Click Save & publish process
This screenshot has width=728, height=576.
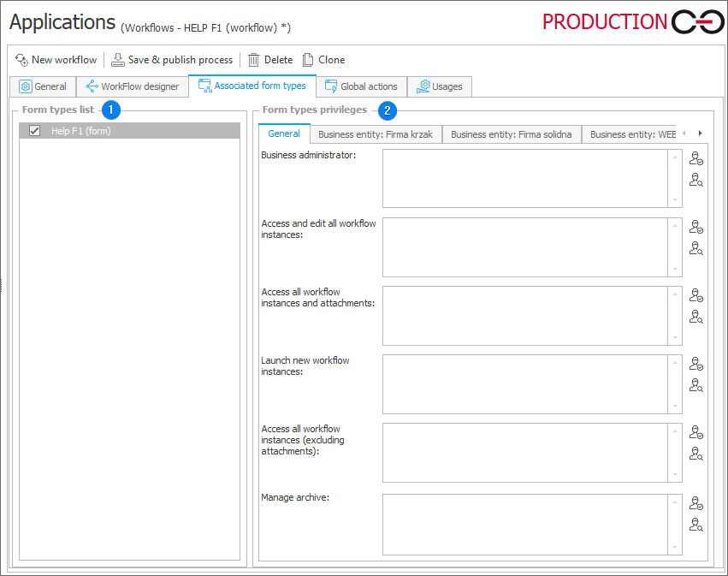pos(172,60)
